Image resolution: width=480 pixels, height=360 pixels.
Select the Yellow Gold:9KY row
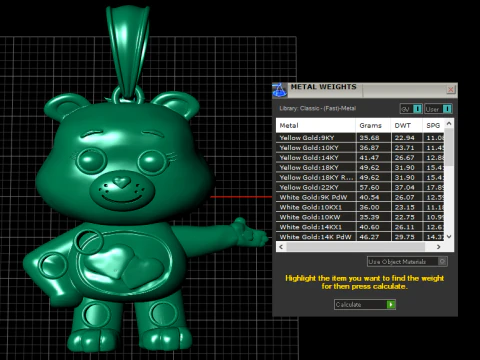tap(360, 138)
